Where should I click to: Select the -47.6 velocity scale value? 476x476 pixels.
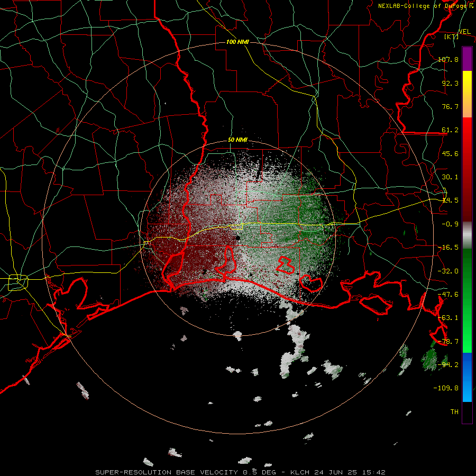448,295
